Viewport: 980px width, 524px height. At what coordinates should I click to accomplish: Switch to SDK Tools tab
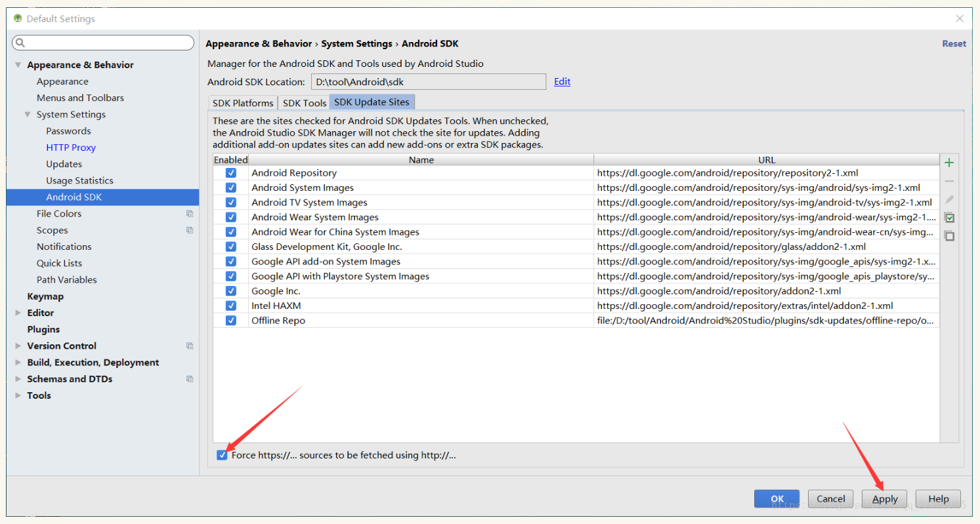305,103
